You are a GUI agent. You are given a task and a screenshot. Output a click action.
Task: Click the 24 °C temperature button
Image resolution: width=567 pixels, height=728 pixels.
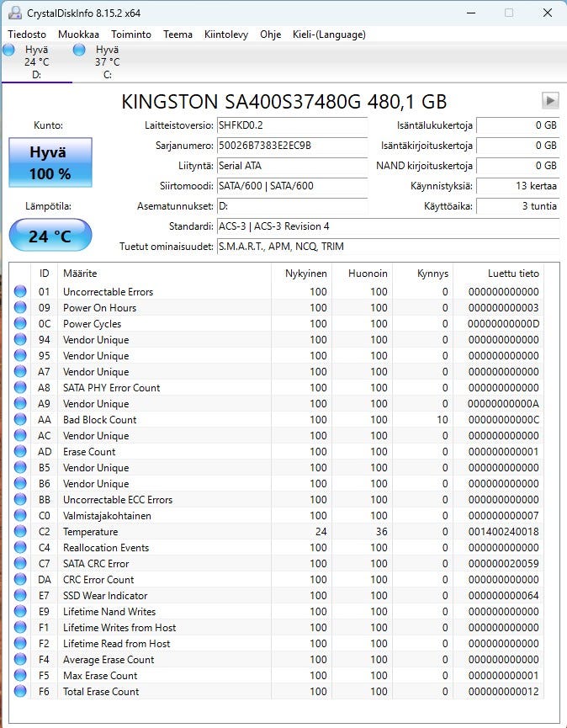50,236
